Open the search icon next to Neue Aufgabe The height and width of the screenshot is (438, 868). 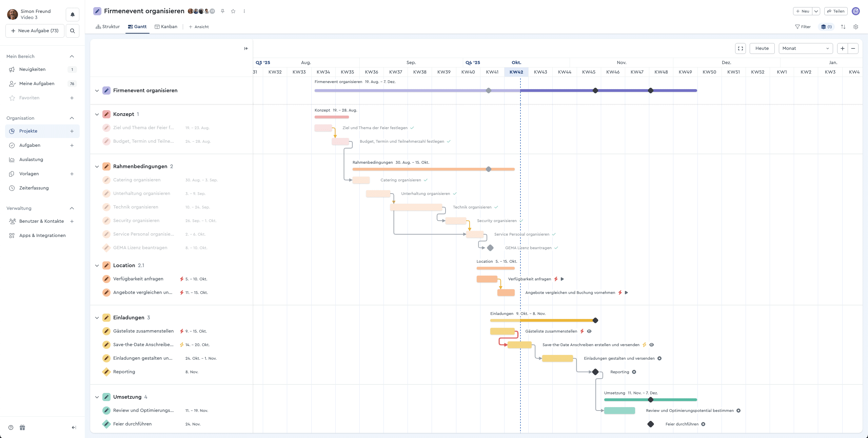[x=72, y=31]
